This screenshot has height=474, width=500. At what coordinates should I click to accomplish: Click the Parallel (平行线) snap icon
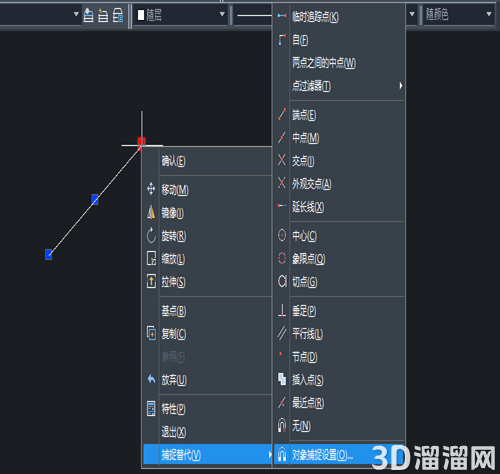click(x=282, y=333)
